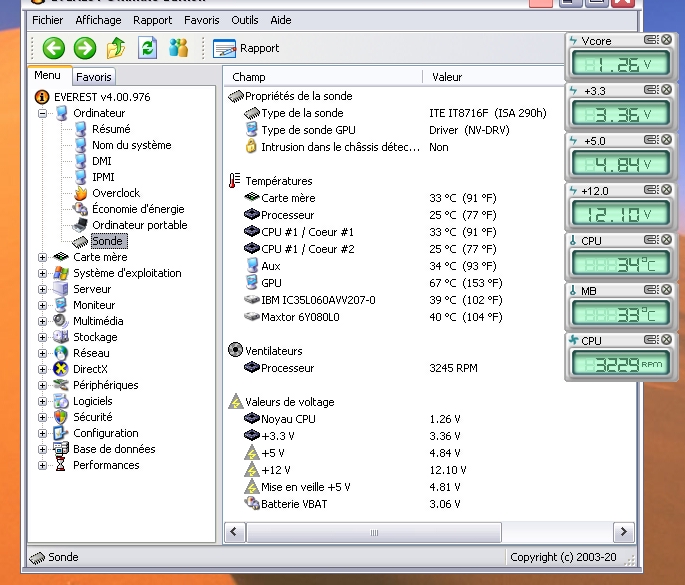
Task: Refresh the sensor readings with the toolbar icon
Action: pyautogui.click(x=147, y=47)
